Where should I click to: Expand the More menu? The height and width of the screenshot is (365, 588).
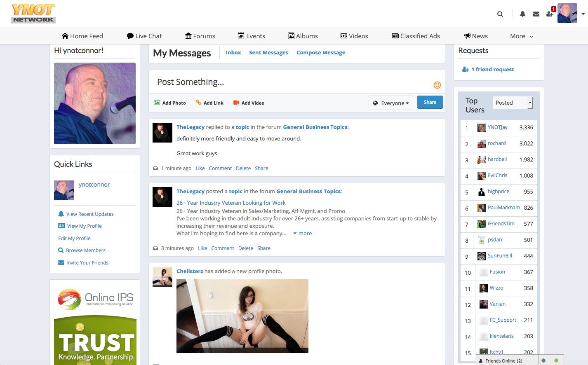click(522, 36)
